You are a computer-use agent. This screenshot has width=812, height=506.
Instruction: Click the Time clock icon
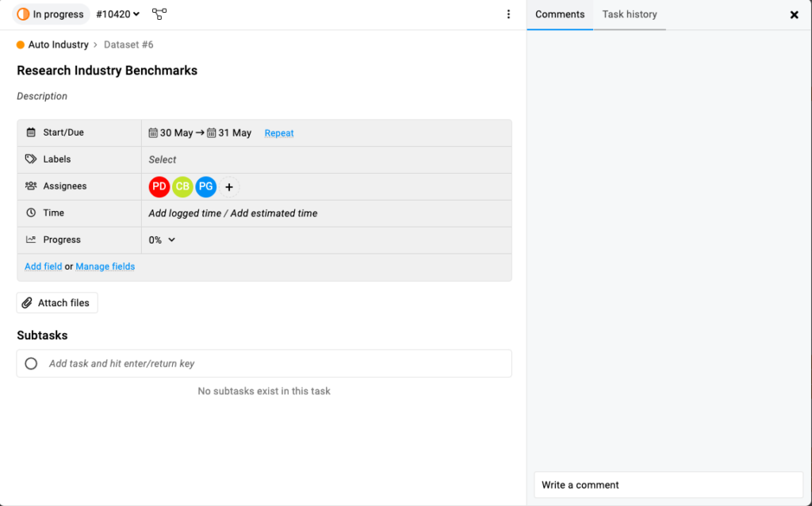click(31, 213)
